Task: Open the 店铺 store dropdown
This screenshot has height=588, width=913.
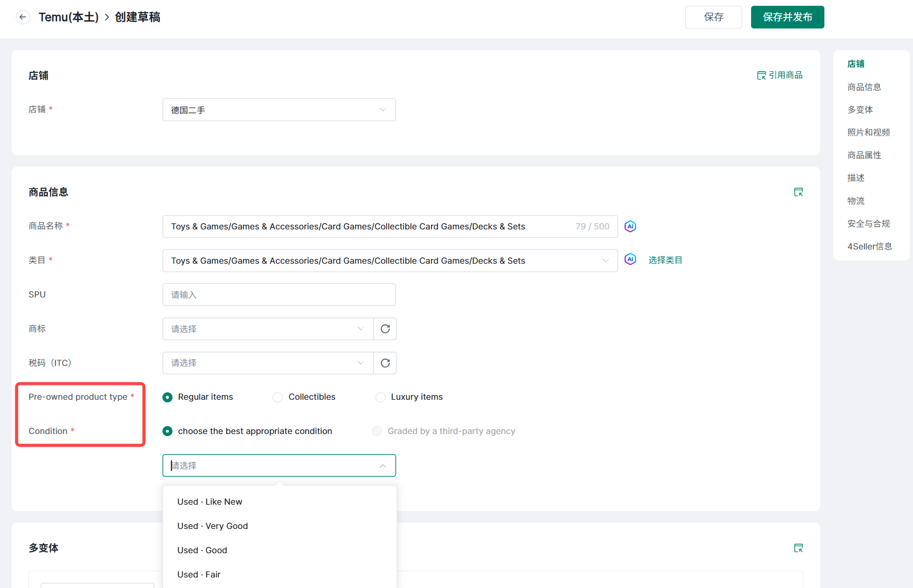Action: pos(278,110)
